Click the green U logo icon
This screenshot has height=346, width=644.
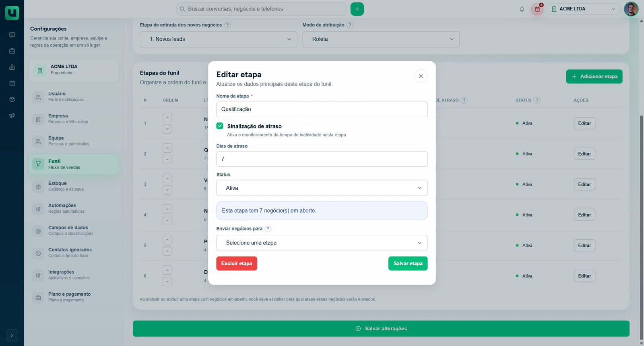click(12, 12)
